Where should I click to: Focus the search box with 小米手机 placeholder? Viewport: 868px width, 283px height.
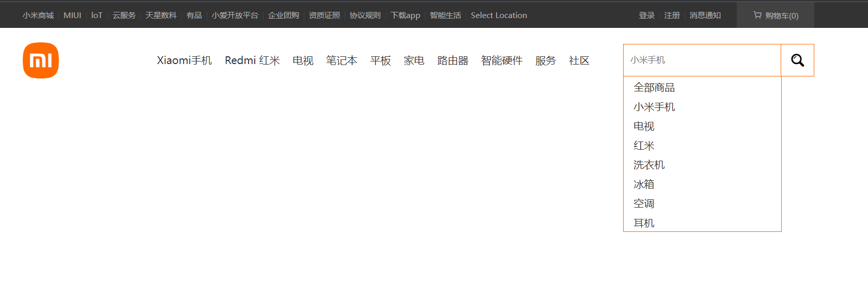(x=702, y=60)
